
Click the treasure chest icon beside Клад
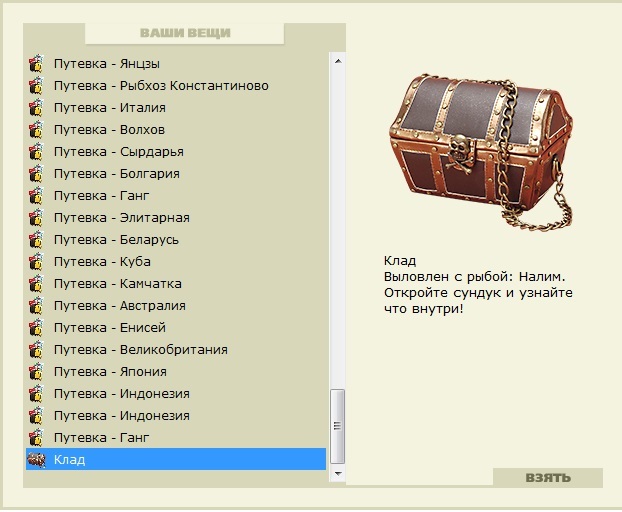pyautogui.click(x=36, y=460)
